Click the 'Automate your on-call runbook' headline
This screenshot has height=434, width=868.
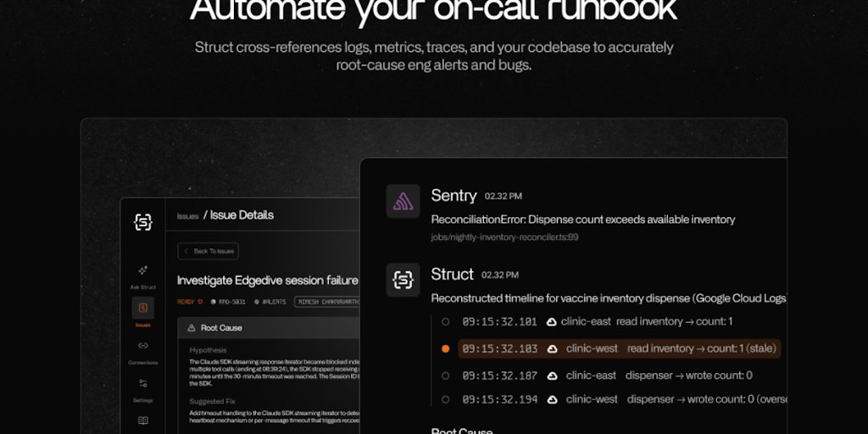(x=433, y=11)
